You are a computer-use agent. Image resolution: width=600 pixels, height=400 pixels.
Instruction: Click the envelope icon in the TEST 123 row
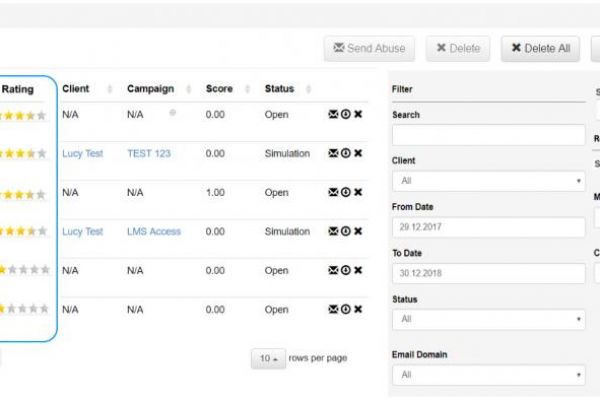pyautogui.click(x=334, y=154)
